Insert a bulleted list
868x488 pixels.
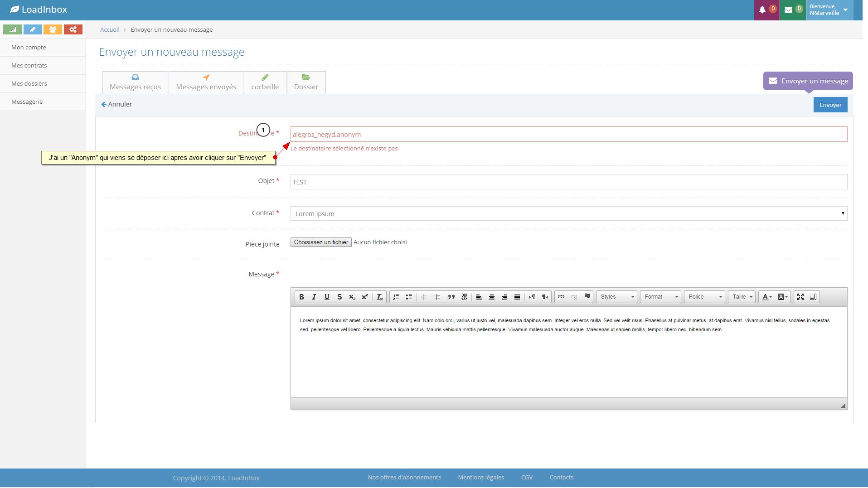[409, 297]
